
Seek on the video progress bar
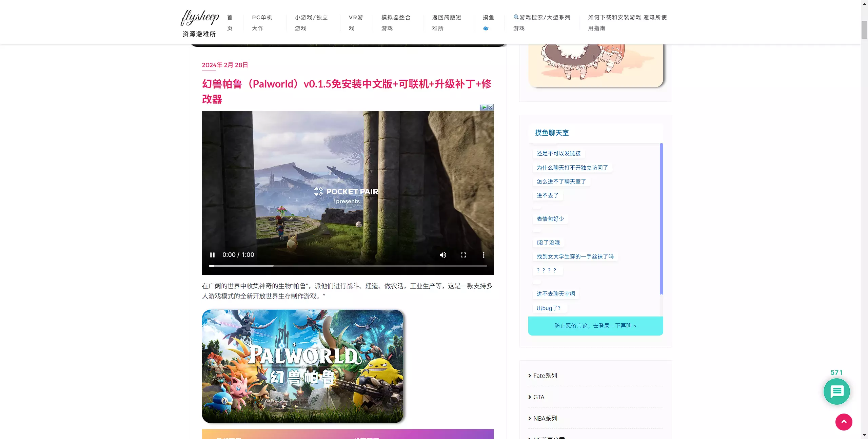click(348, 266)
